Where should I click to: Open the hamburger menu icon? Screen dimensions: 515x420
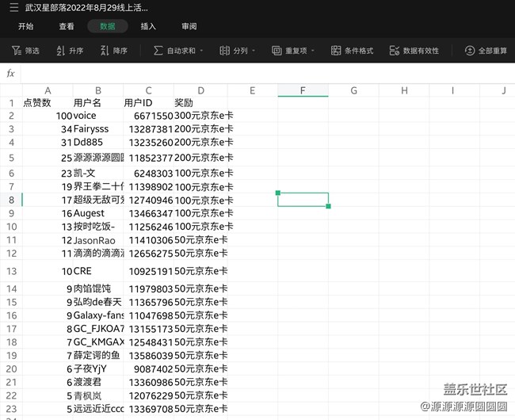(x=13, y=7)
